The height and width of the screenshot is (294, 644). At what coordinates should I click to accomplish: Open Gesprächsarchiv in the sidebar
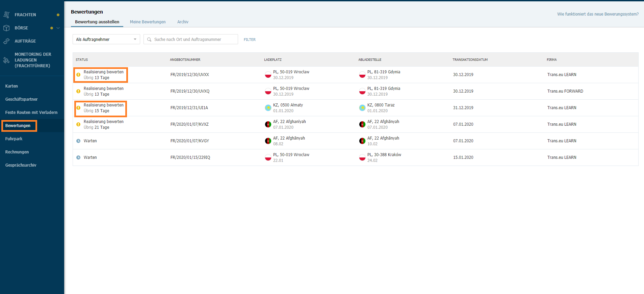pyautogui.click(x=21, y=165)
